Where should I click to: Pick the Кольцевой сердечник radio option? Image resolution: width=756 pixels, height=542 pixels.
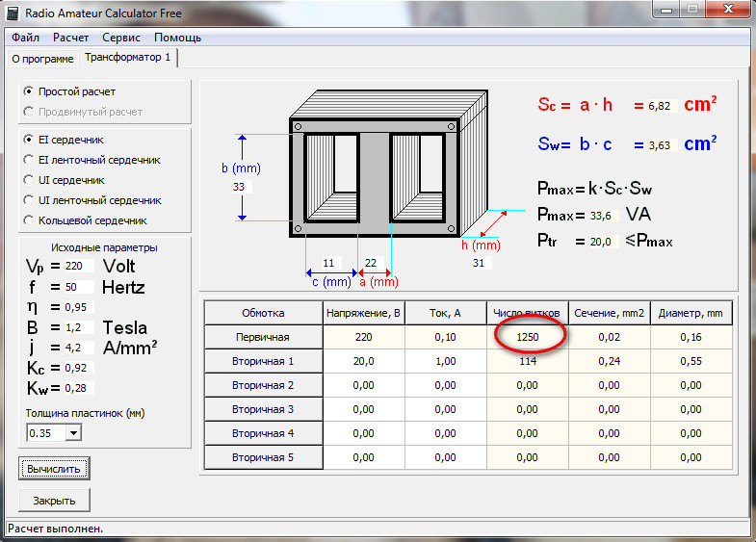pos(29,220)
